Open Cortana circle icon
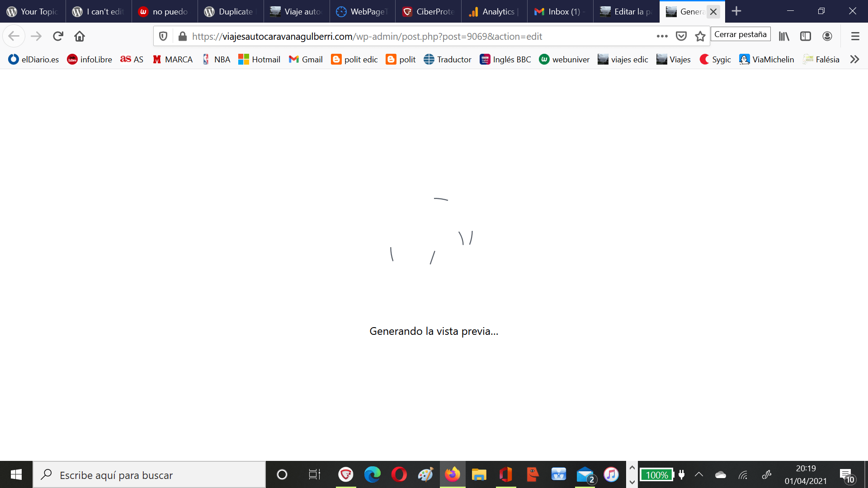Viewport: 868px width, 488px height. point(282,474)
